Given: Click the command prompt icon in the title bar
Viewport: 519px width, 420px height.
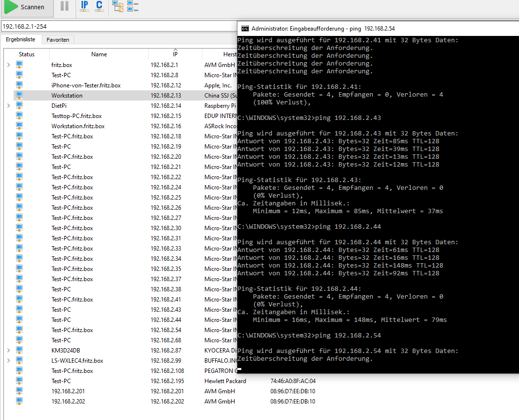Looking at the screenshot, I should [245, 29].
